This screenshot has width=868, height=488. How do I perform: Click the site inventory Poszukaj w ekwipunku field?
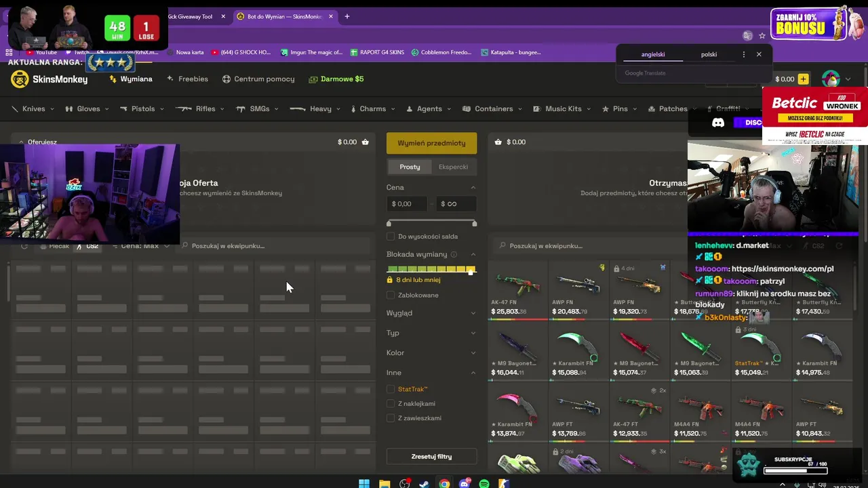point(590,246)
